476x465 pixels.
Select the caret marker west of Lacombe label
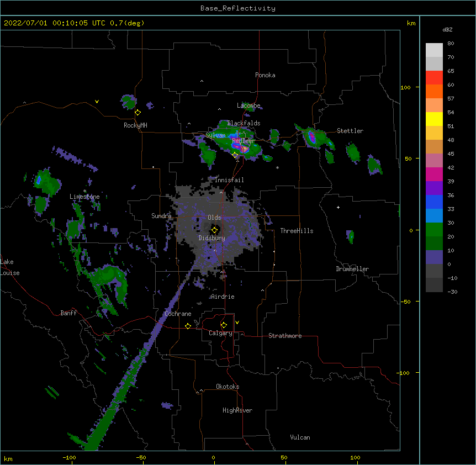(x=219, y=109)
